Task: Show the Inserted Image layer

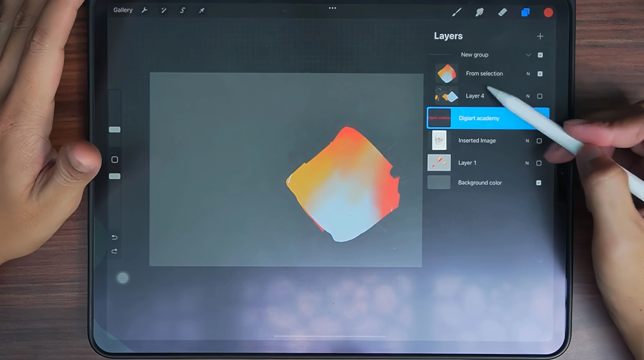Action: point(539,141)
